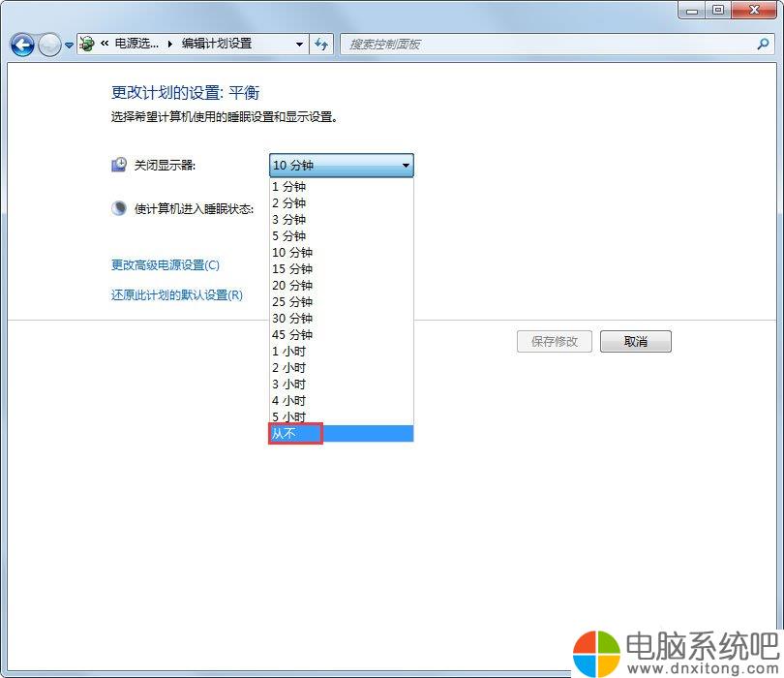Click the greyed Forward arrow button

50,45
